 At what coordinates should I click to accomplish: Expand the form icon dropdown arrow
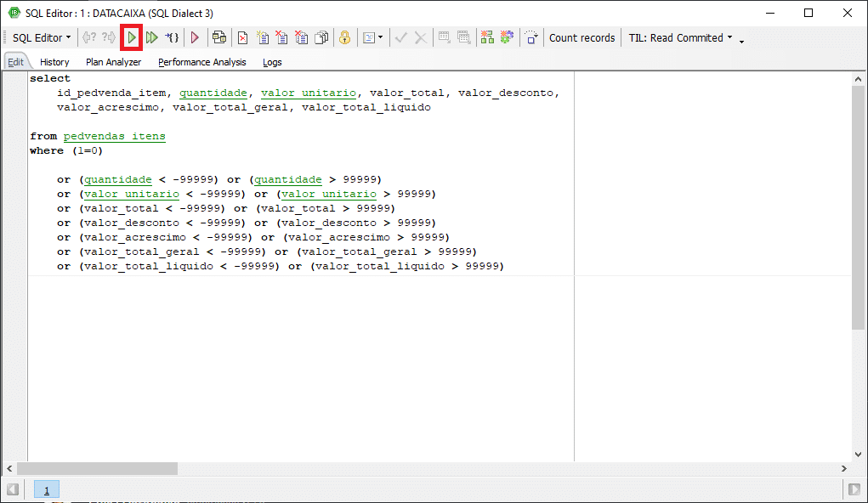coord(380,37)
